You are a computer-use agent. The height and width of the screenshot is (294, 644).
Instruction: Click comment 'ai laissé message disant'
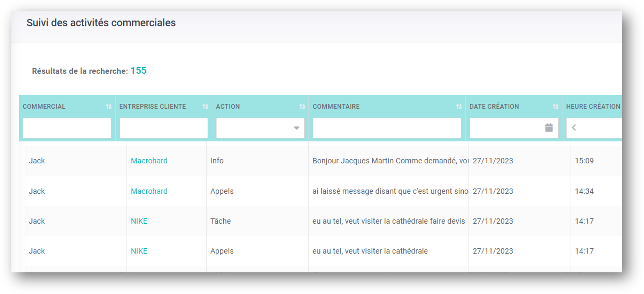390,191
